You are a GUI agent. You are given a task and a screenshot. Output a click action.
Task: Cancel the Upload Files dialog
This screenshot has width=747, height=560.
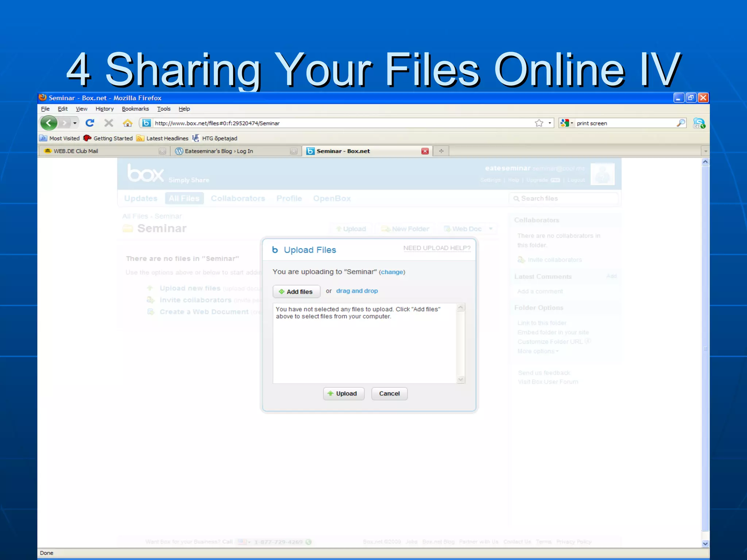pyautogui.click(x=389, y=393)
